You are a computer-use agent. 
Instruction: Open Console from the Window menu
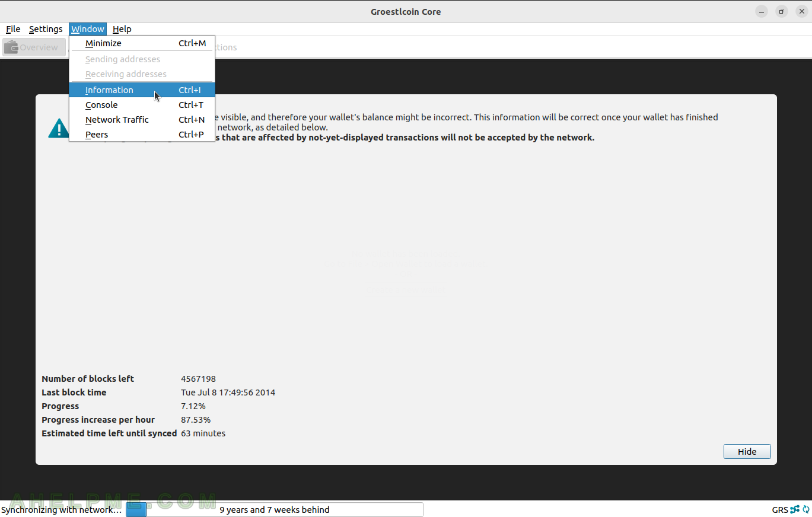pyautogui.click(x=142, y=105)
